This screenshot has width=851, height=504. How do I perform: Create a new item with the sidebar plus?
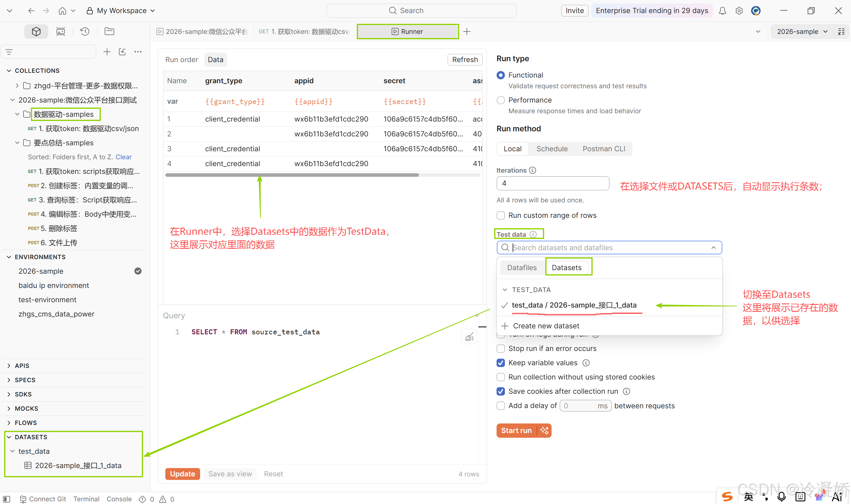pyautogui.click(x=107, y=52)
